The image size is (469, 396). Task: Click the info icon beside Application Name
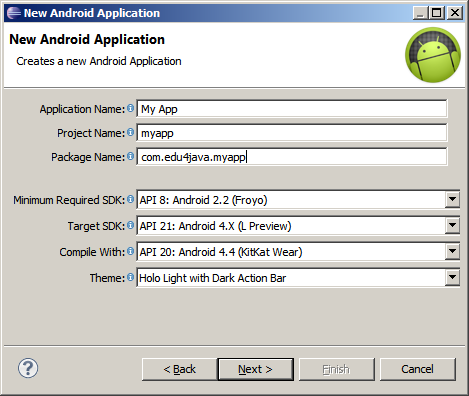131,108
